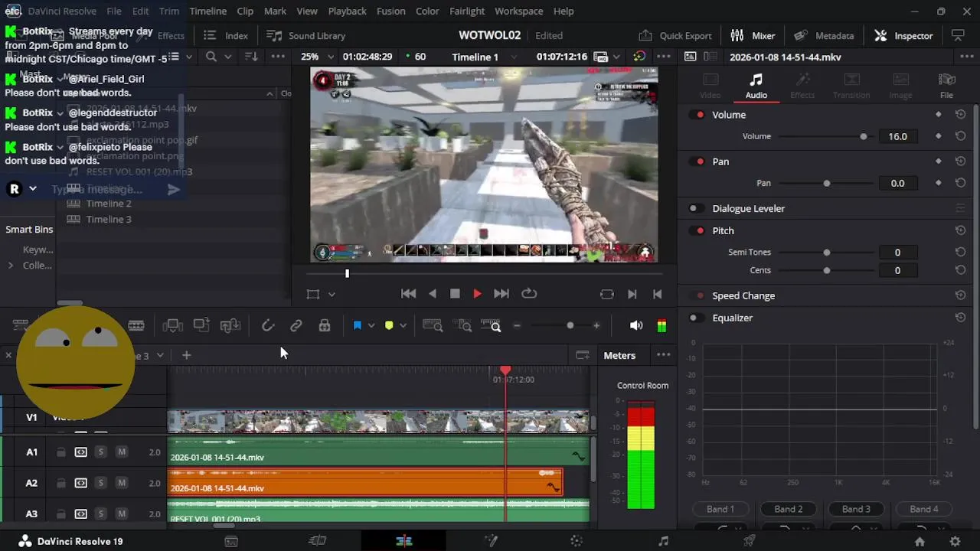
Task: Play in reverse button
Action: point(433,294)
